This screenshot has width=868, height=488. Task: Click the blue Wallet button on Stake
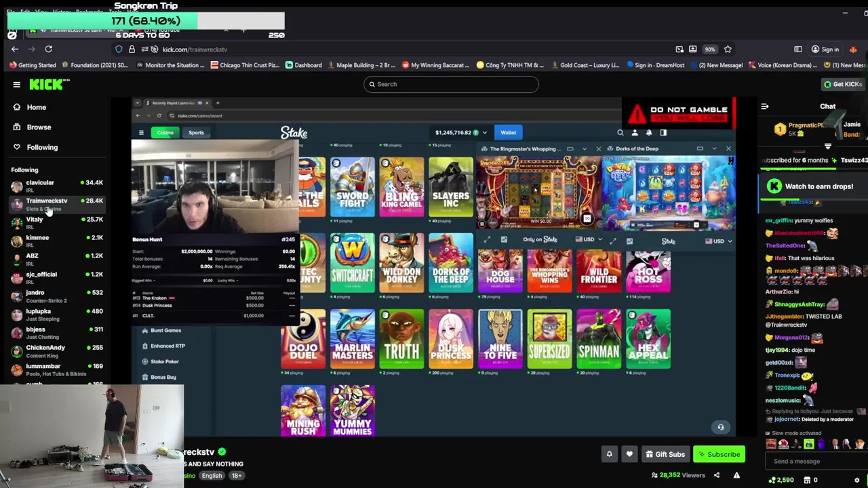tap(508, 132)
